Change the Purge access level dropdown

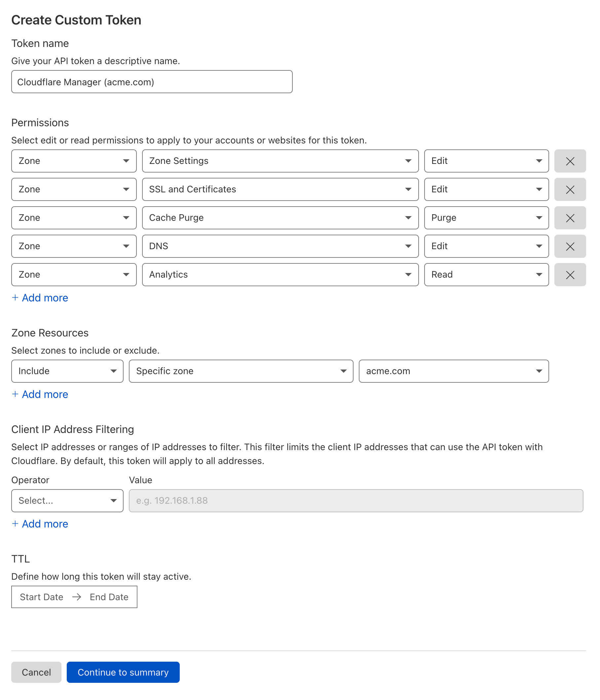click(x=486, y=218)
